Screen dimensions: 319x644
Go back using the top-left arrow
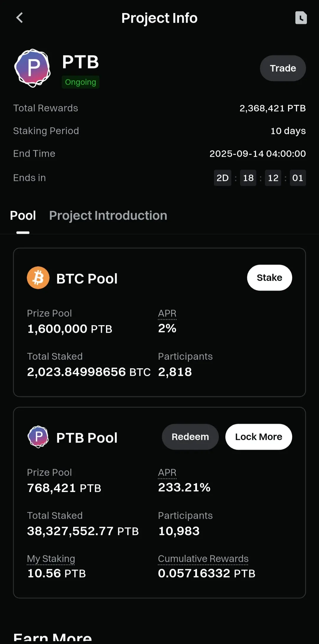[19, 18]
